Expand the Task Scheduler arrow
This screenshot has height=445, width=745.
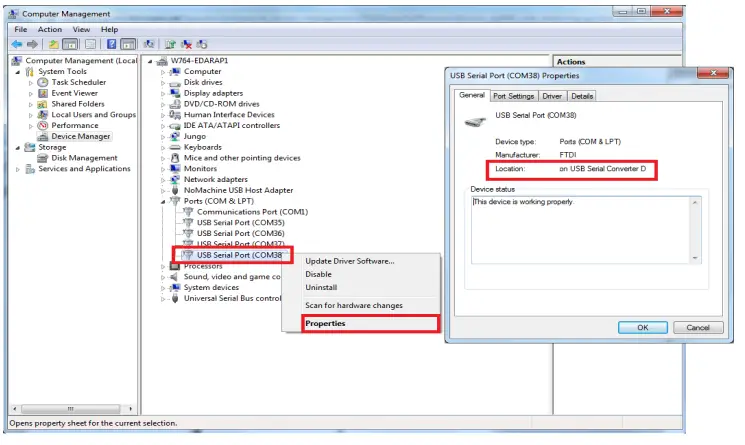(x=31, y=82)
